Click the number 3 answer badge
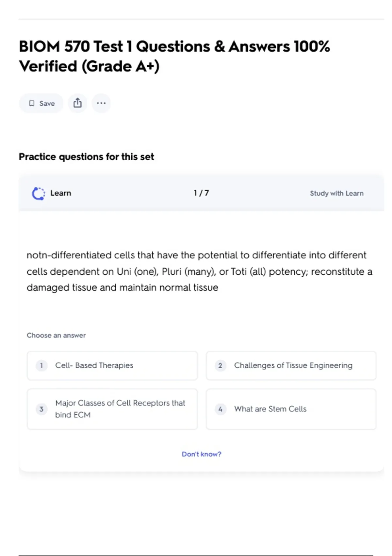Viewport: 392px width, 556px height. [x=41, y=409]
